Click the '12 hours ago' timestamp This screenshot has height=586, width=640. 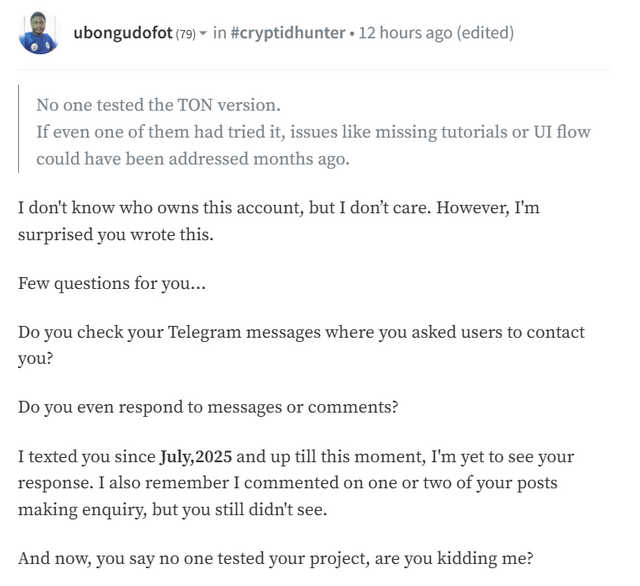pos(405,33)
